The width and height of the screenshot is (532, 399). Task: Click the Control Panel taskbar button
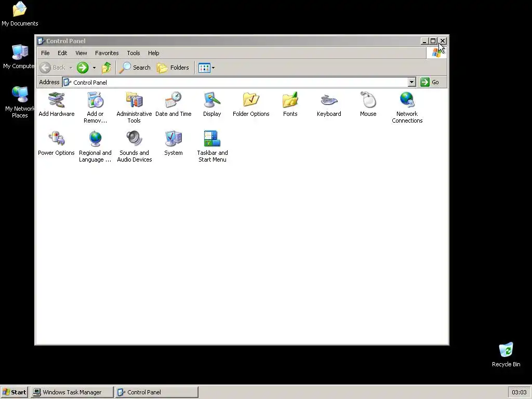point(157,392)
